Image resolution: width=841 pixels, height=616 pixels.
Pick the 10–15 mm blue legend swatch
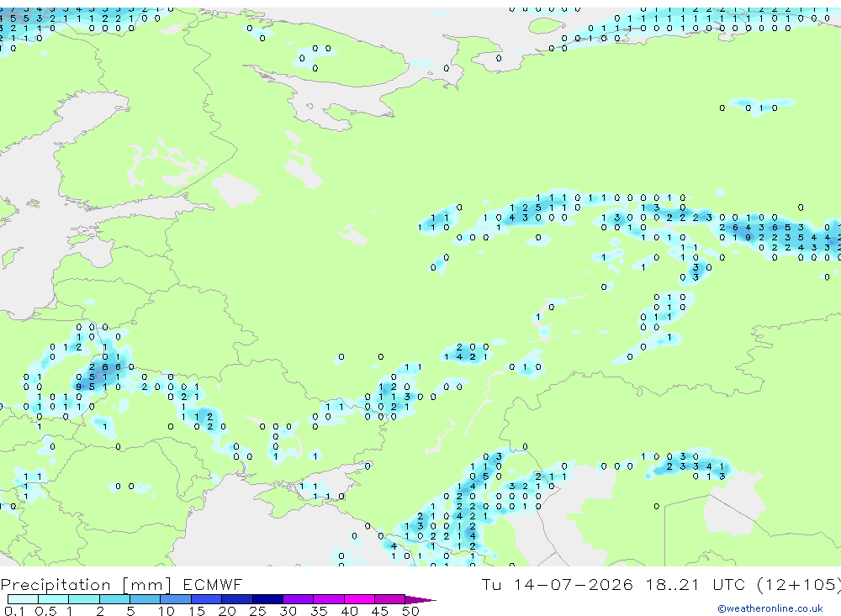[176, 599]
